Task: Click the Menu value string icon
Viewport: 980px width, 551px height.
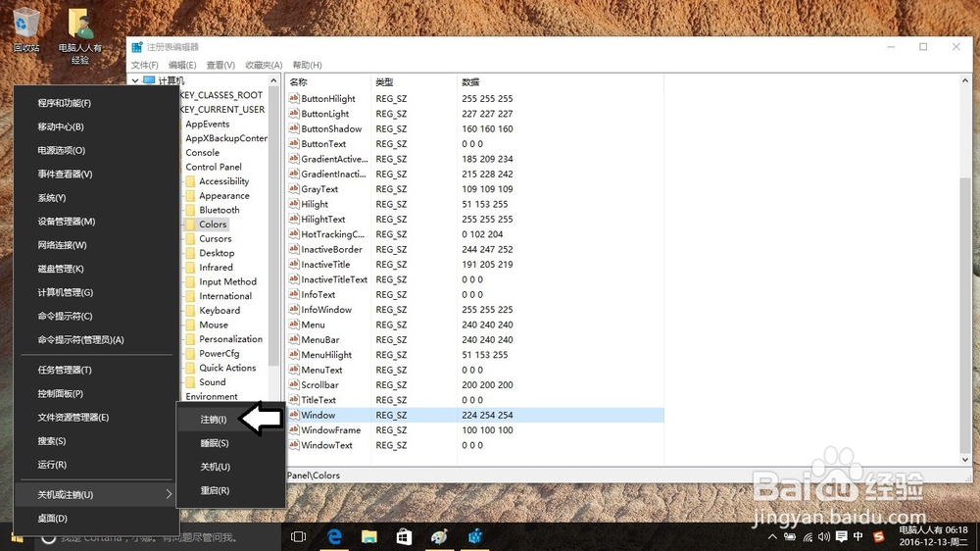Action: click(x=294, y=325)
